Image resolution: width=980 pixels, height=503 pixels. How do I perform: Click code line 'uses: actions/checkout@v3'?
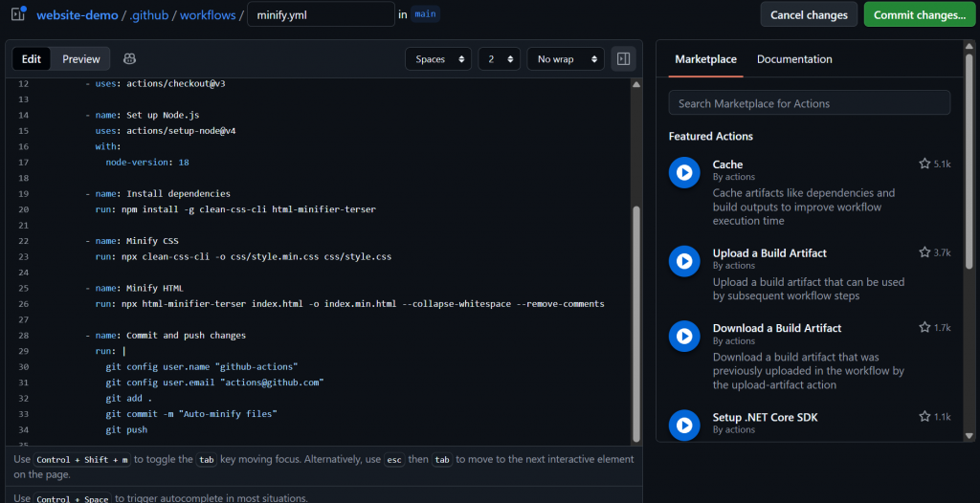click(155, 84)
